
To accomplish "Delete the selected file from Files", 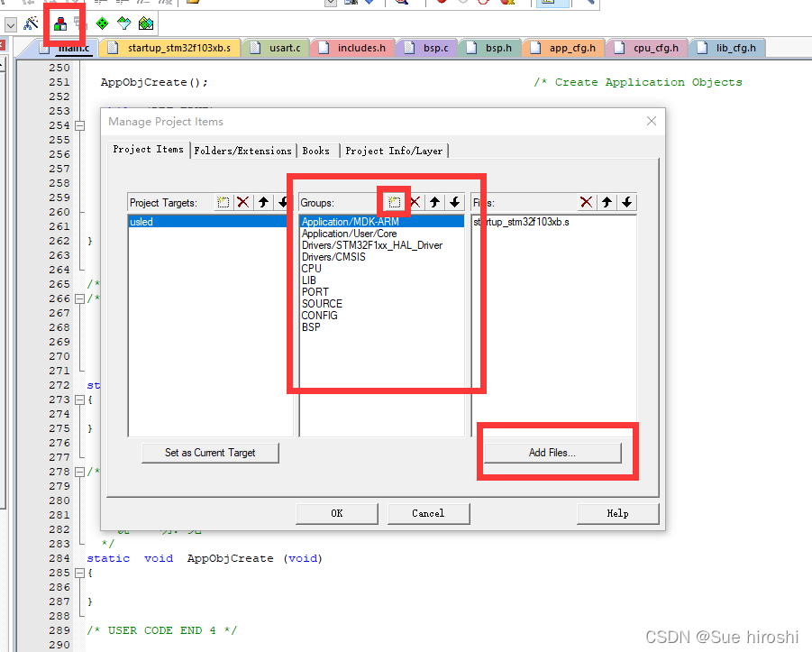I will (586, 202).
